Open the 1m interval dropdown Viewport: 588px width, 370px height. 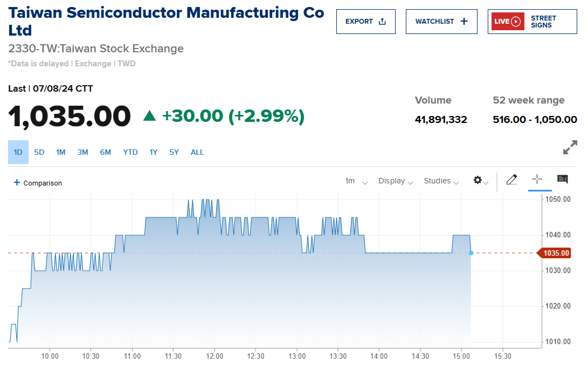(x=356, y=181)
